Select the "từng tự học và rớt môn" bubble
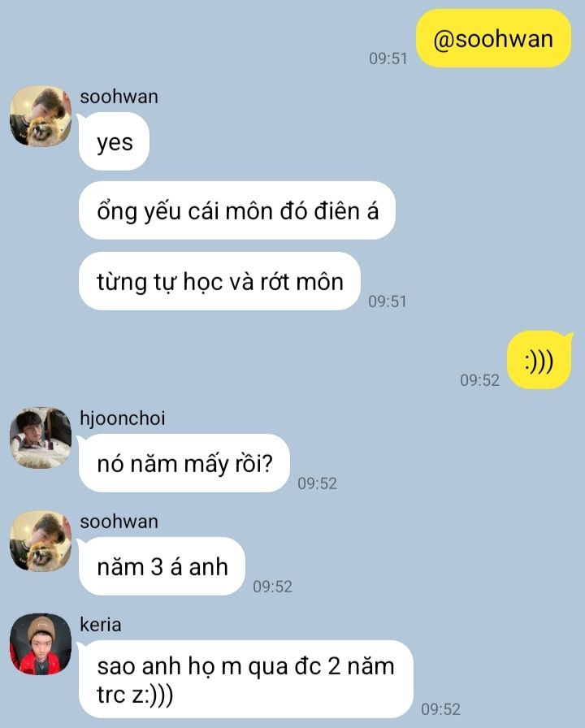 pyautogui.click(x=219, y=281)
